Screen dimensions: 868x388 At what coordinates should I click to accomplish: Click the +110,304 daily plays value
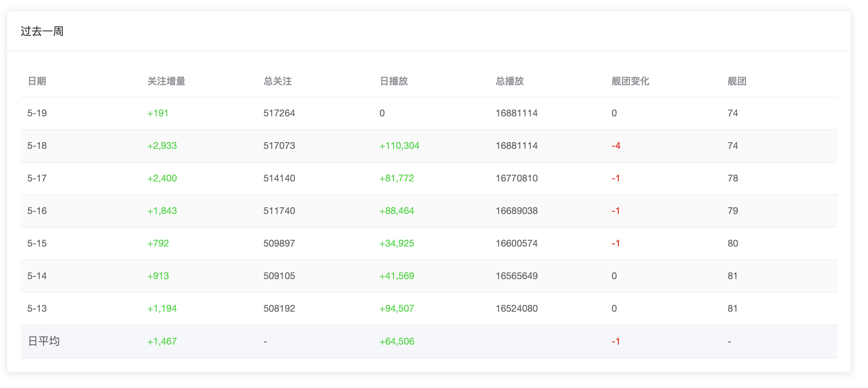tap(399, 145)
